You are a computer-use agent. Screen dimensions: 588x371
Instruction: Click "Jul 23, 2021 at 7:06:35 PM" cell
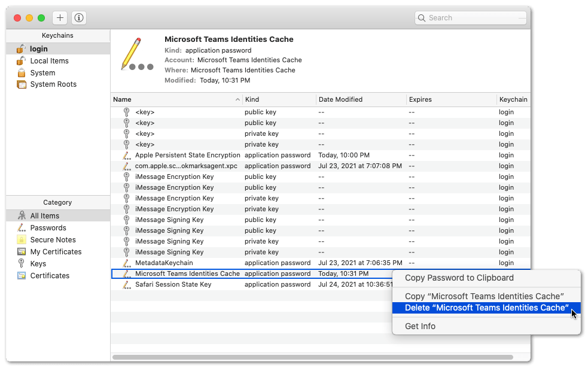[x=360, y=263]
